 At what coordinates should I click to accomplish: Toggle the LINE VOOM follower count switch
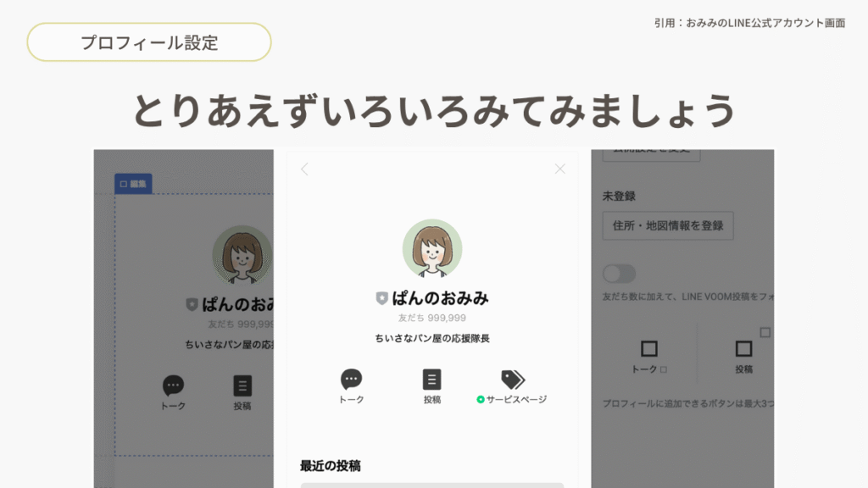(619, 274)
